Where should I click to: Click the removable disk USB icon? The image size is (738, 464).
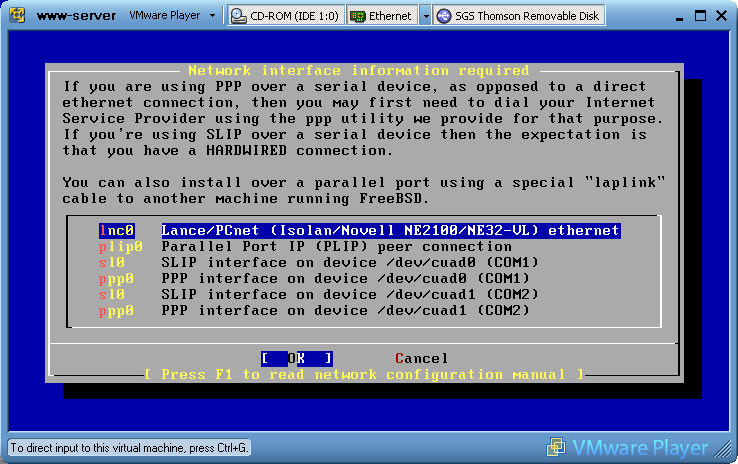(443, 16)
